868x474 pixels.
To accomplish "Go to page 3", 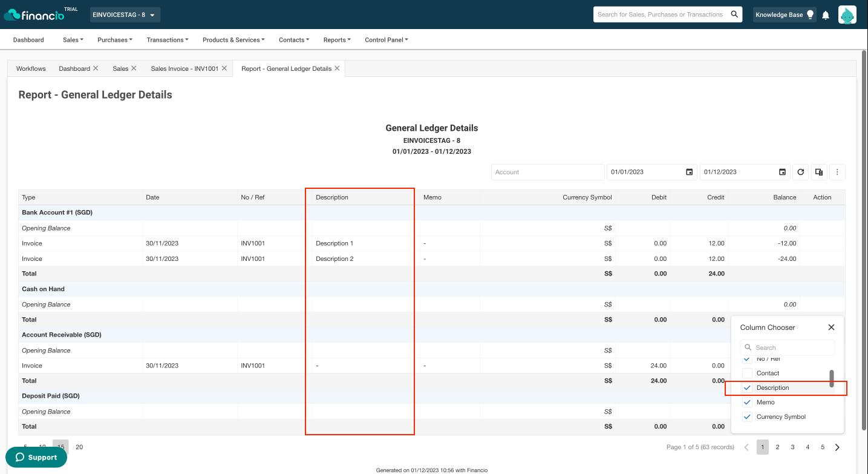I will click(792, 447).
